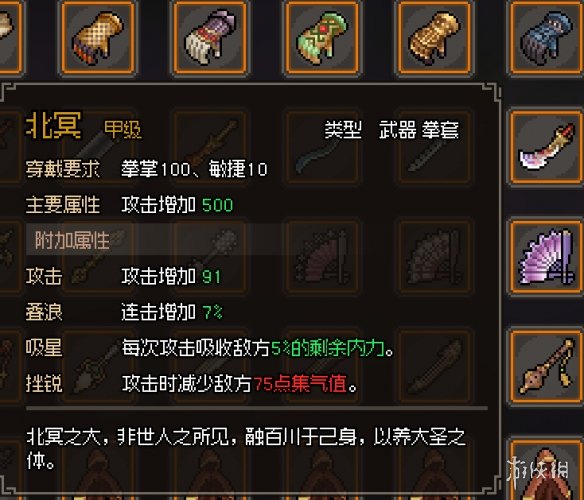
Task: Click the dark blue glove item slot
Action: point(546,38)
